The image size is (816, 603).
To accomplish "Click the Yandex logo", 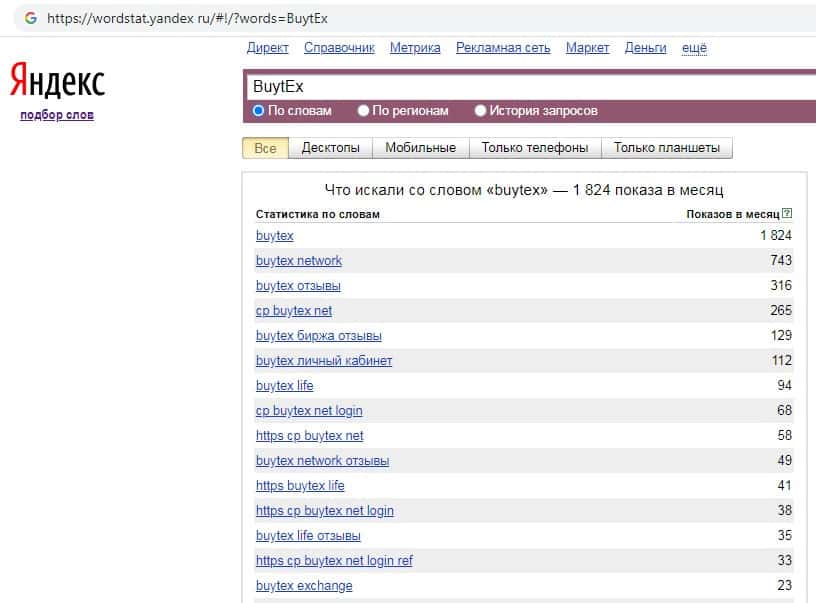I will (x=57, y=81).
